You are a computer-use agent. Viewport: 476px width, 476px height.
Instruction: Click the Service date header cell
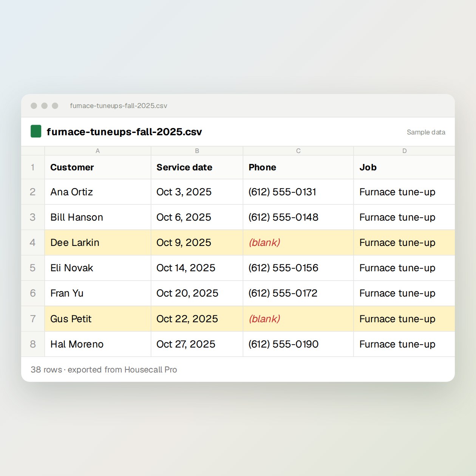[x=197, y=167]
